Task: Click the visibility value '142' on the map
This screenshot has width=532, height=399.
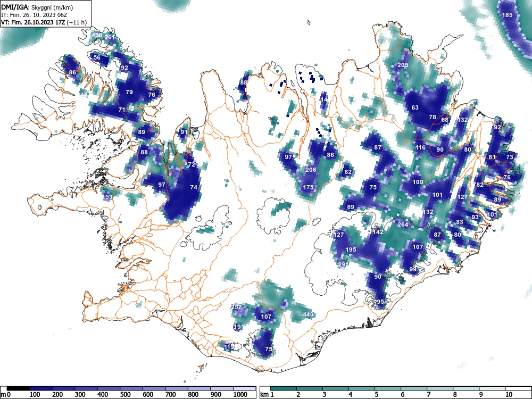Action: [378, 232]
